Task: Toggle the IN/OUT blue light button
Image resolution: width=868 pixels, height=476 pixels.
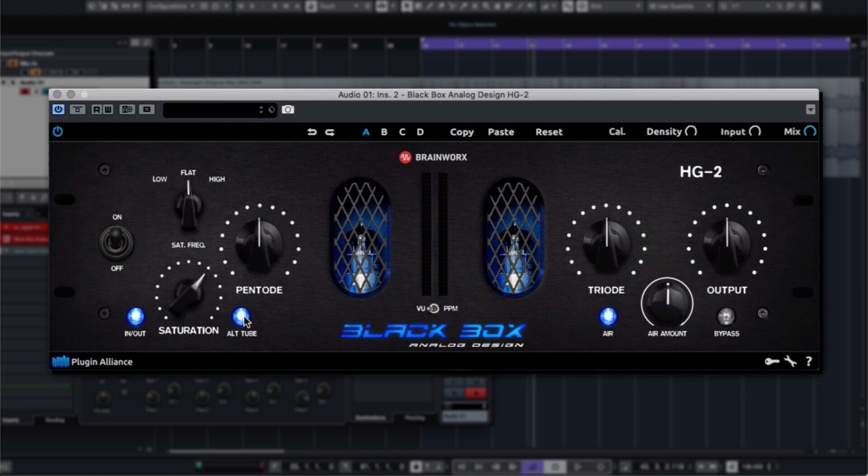Action: tap(135, 317)
